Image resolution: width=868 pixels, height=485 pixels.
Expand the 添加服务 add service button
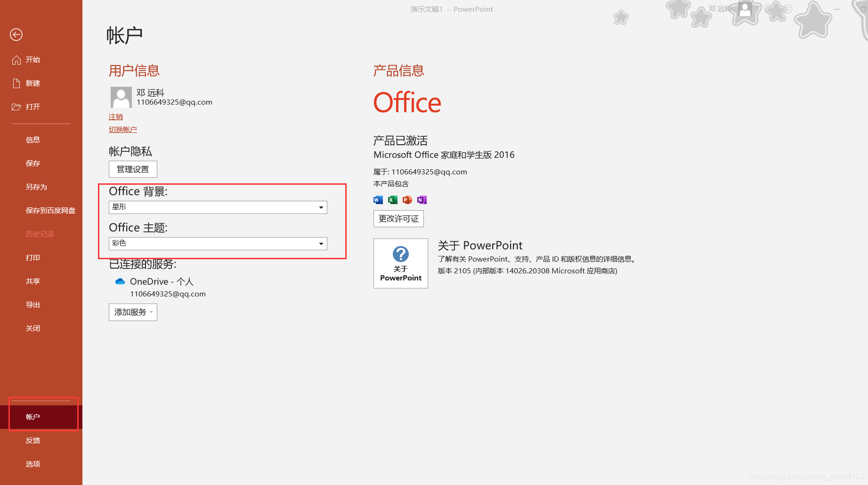[133, 312]
